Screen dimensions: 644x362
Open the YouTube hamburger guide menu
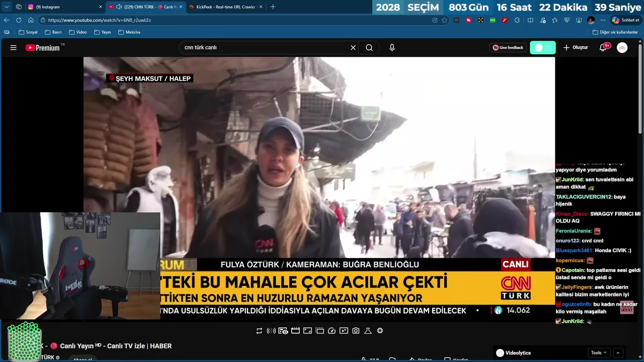(x=14, y=48)
